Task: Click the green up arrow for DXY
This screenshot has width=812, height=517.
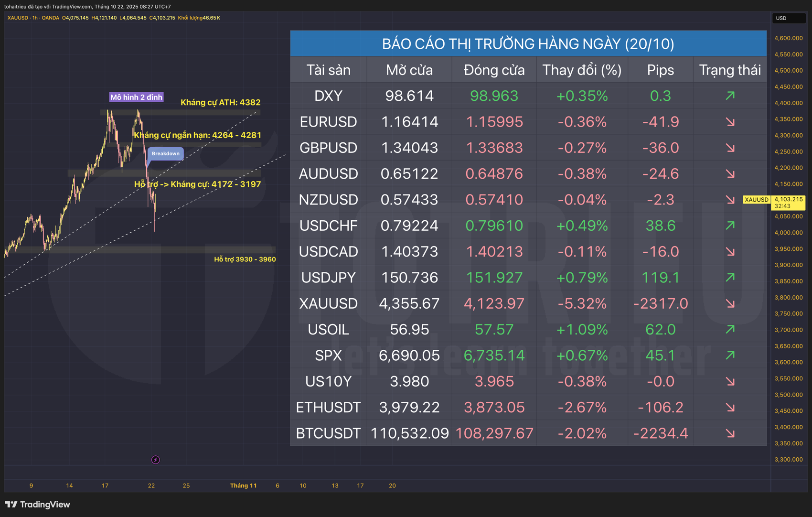Action: [730, 96]
